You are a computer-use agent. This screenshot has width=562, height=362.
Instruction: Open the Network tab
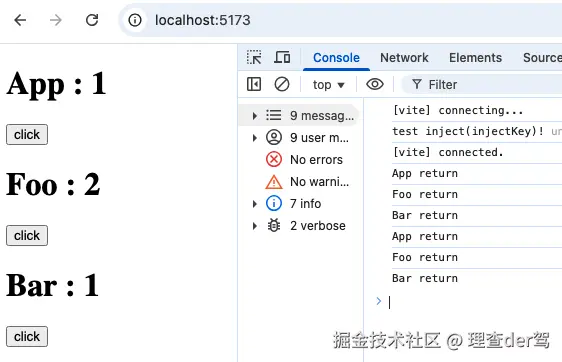[x=404, y=58]
